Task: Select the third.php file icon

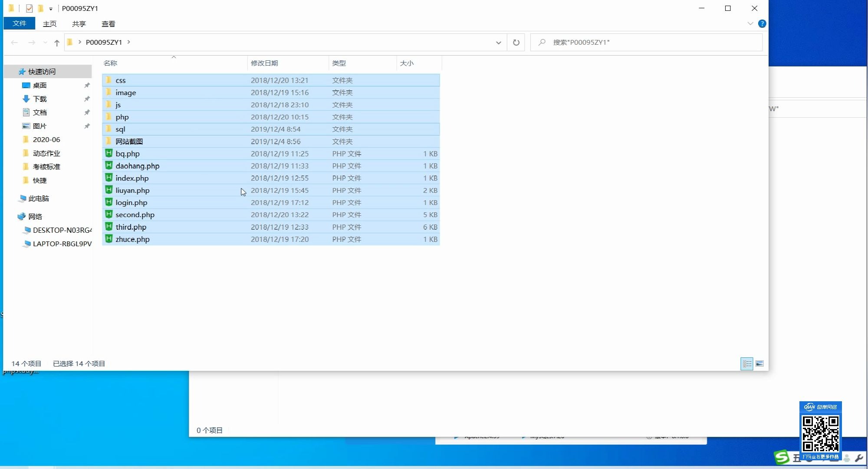Action: point(109,226)
